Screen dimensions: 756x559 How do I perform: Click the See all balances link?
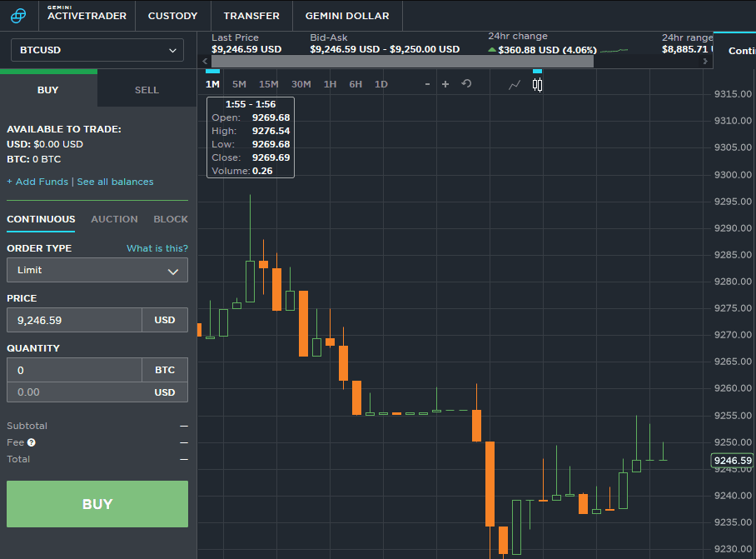(115, 182)
